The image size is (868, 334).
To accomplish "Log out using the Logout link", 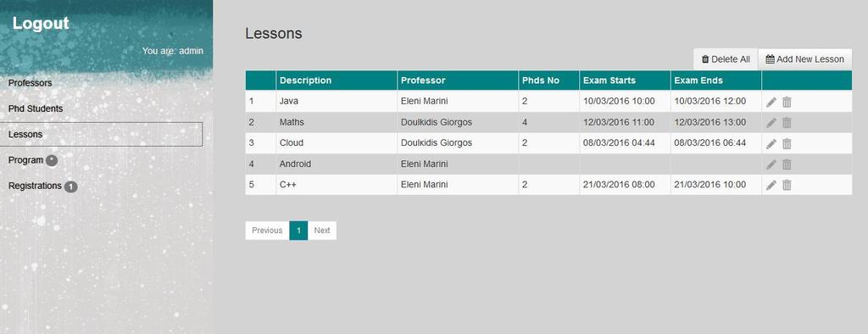I will tap(41, 23).
